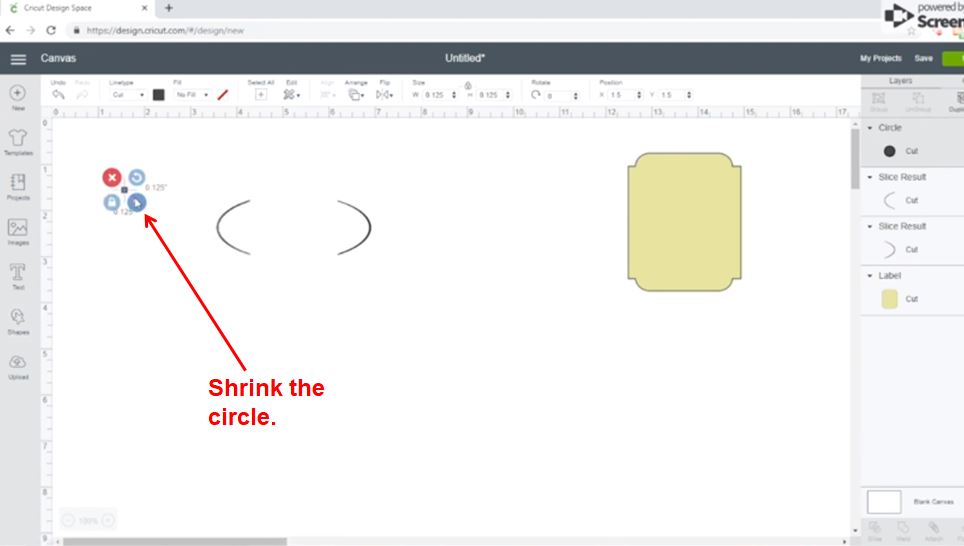Click the Duplicate icon in Layers panel
Viewport: 964px width, 546px height.
pos(958,102)
